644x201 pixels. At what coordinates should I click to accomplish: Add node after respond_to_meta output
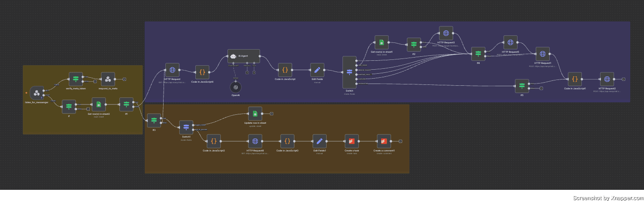(x=124, y=79)
